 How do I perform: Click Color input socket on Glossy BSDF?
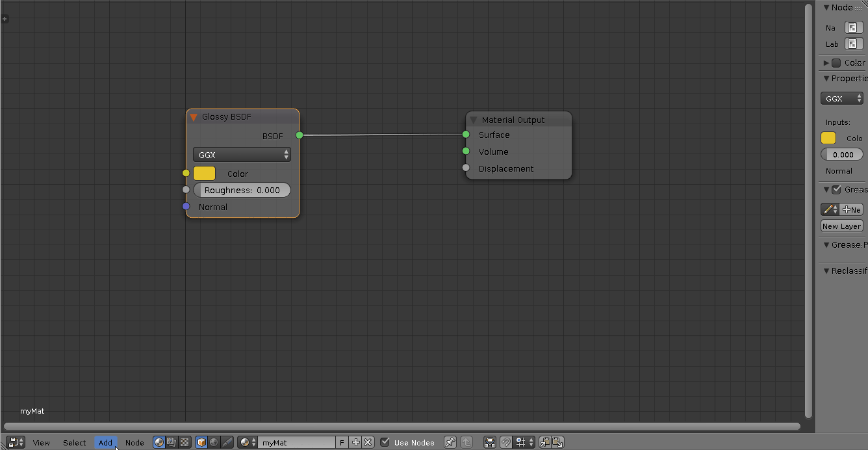(x=186, y=173)
